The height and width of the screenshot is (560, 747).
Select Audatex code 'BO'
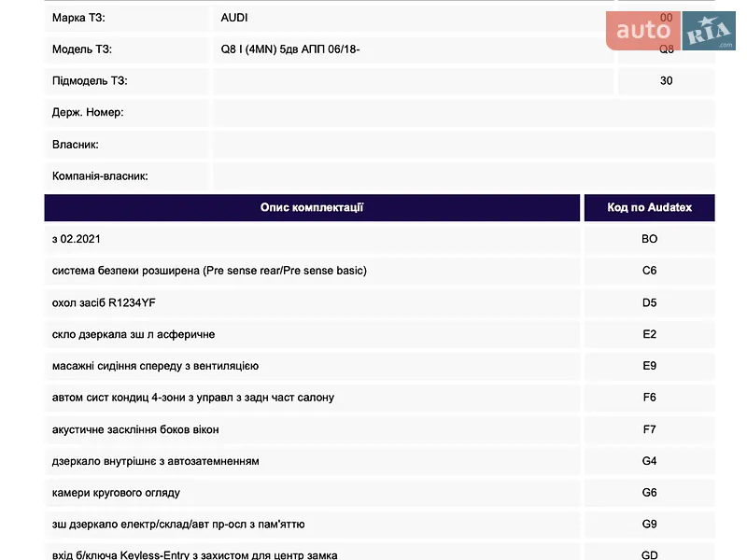(649, 239)
